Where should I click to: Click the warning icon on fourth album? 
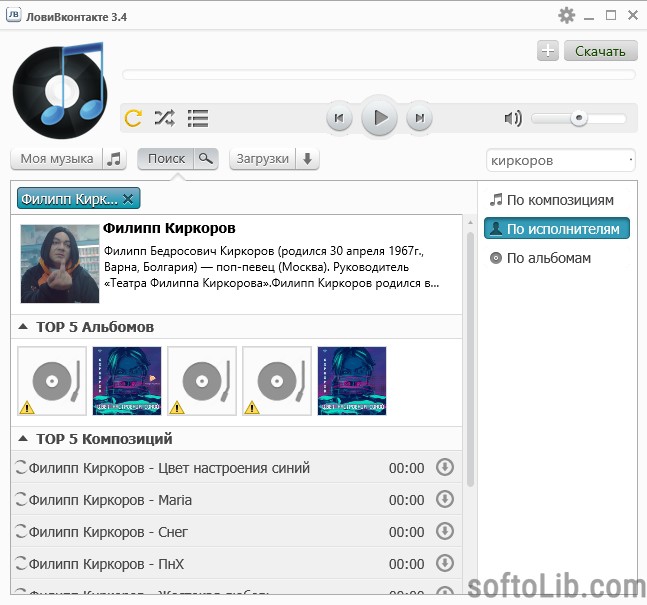tap(252, 408)
